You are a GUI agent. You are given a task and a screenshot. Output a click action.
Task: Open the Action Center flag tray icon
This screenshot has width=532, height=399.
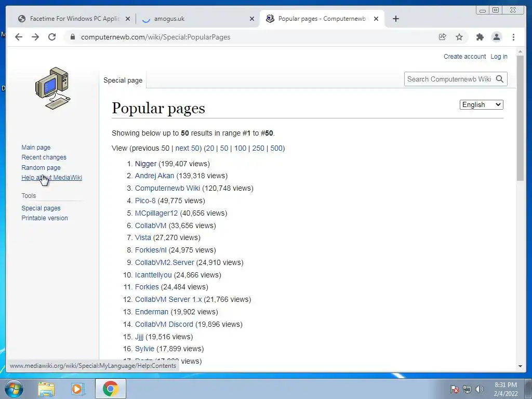click(x=454, y=389)
